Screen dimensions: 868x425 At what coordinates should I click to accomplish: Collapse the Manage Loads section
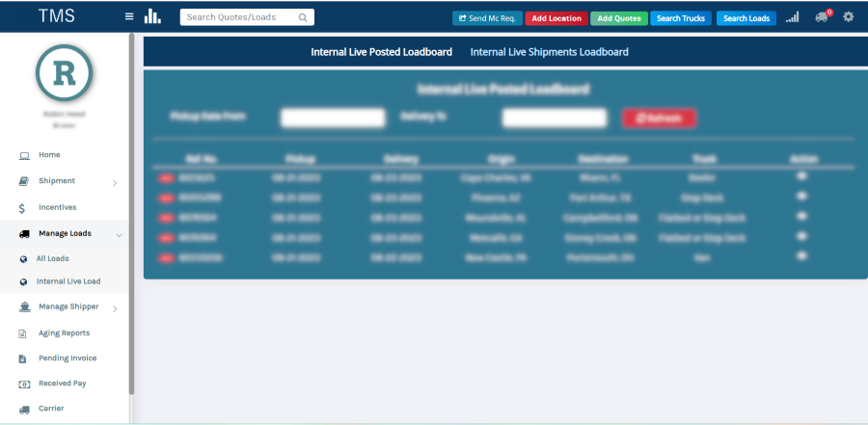(119, 234)
